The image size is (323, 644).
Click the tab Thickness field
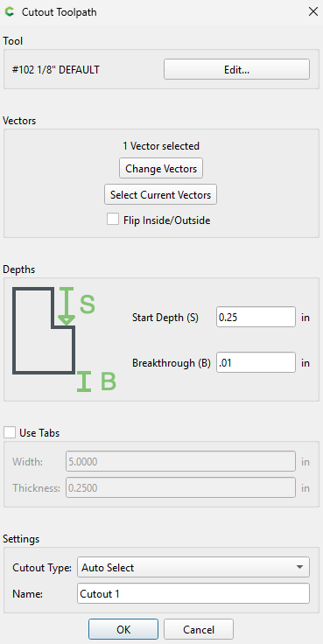click(180, 487)
